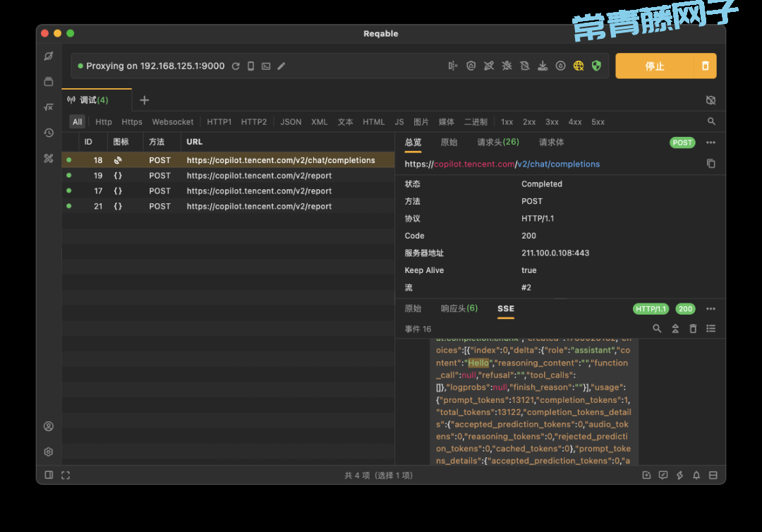Switch to the 响应头(6) response tab
Screen dimensions: 762x532
tap(459, 309)
